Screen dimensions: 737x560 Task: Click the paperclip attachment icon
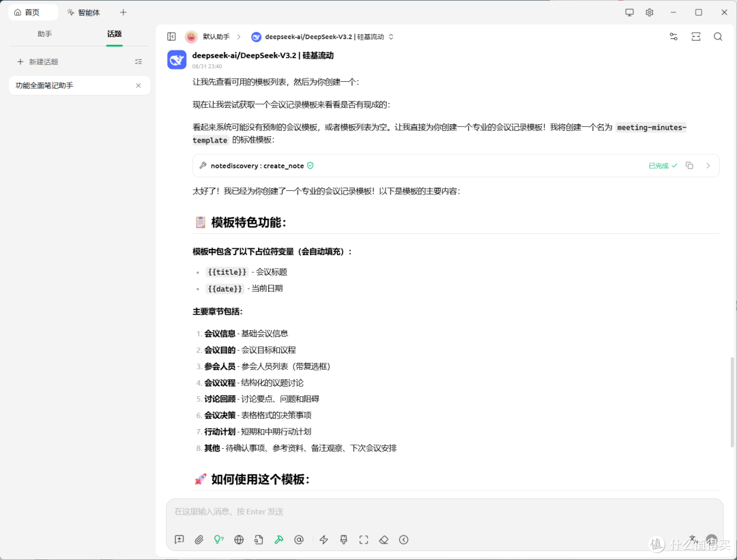pyautogui.click(x=199, y=540)
